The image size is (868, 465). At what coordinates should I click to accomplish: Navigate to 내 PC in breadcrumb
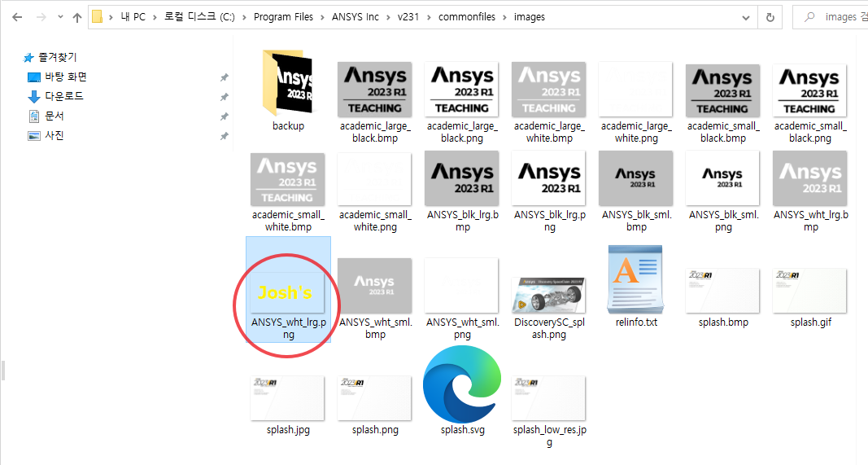point(133,17)
